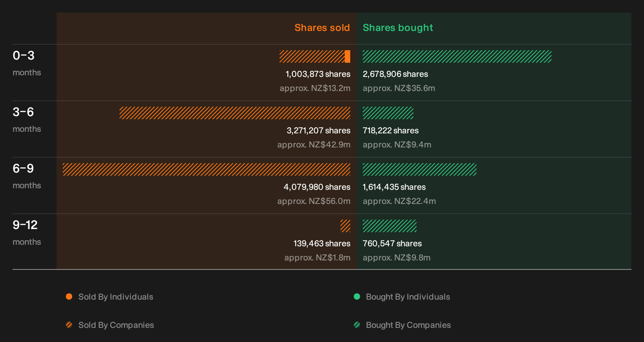This screenshot has width=644, height=342.
Task: Click the 4,079,980 shares value
Action: click(317, 187)
